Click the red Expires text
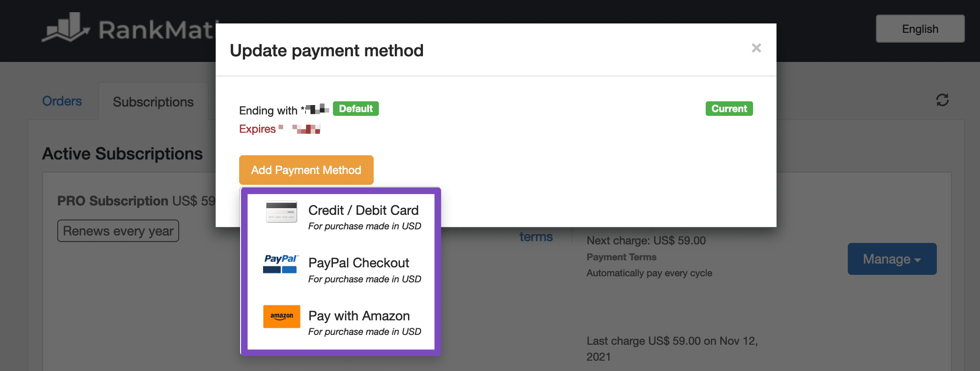 [x=279, y=129]
